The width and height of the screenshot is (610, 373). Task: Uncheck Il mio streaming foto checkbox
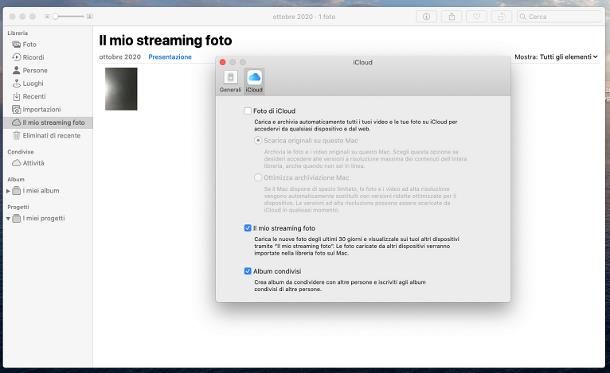tap(247, 228)
